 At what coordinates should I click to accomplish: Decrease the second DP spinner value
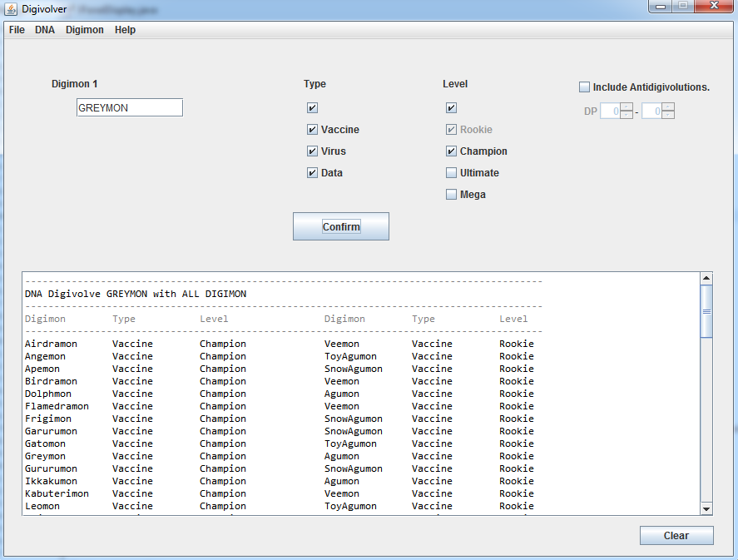pyautogui.click(x=668, y=115)
